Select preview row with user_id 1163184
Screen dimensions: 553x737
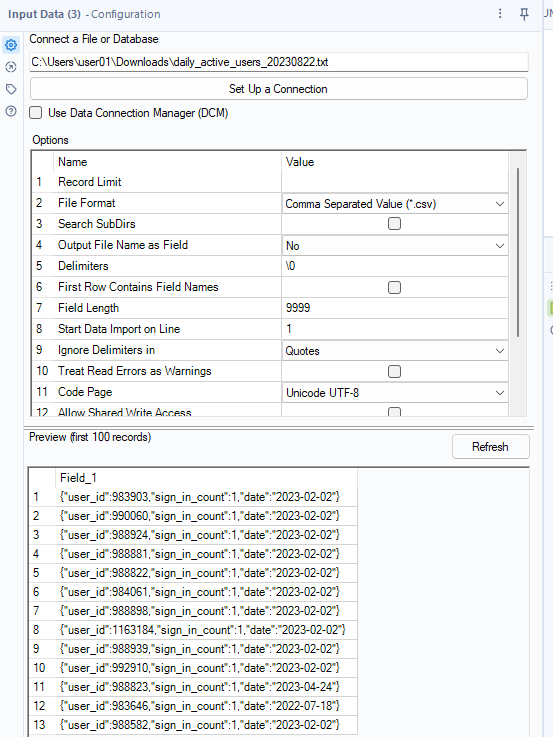point(193,630)
